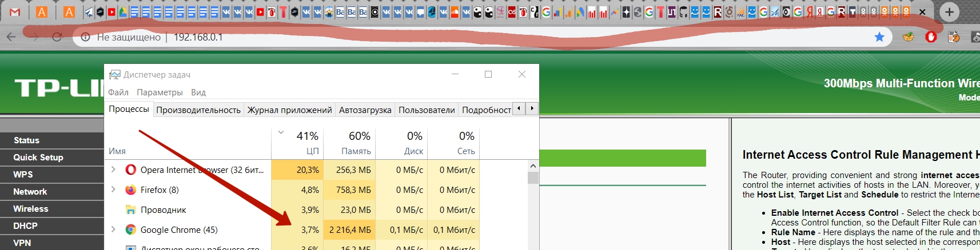Click the Проводник folder icon
This screenshot has width=980, height=250.
pyautogui.click(x=131, y=209)
